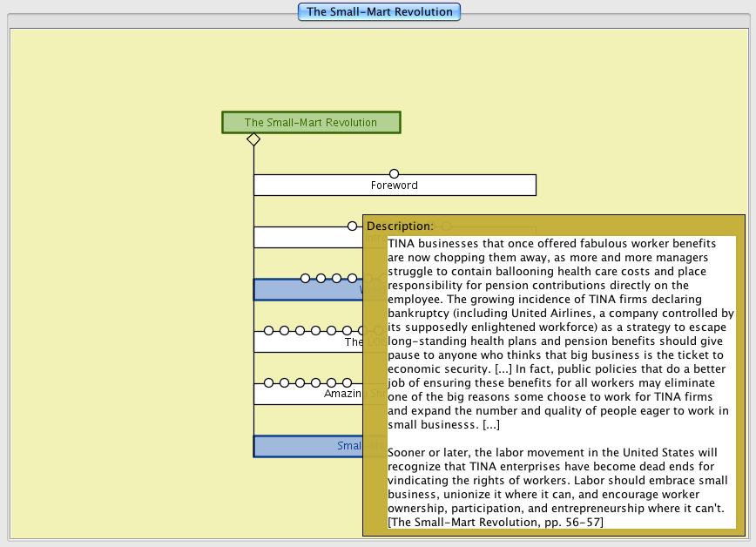The image size is (756, 547).
Task: Select the white node partially hidden behind Description
Action: 307,238
